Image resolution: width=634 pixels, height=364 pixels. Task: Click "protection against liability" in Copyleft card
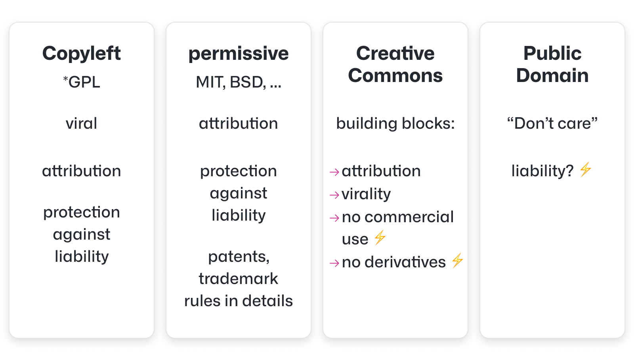(x=82, y=234)
